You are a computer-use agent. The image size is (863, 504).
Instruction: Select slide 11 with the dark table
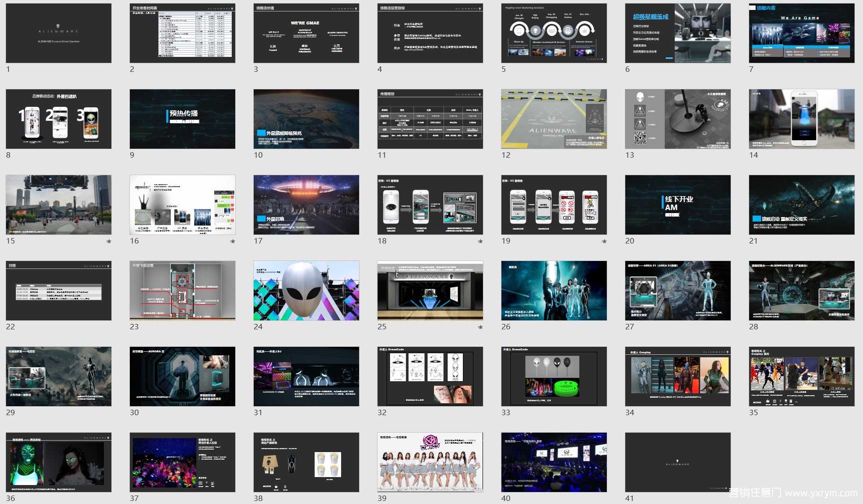[430, 119]
